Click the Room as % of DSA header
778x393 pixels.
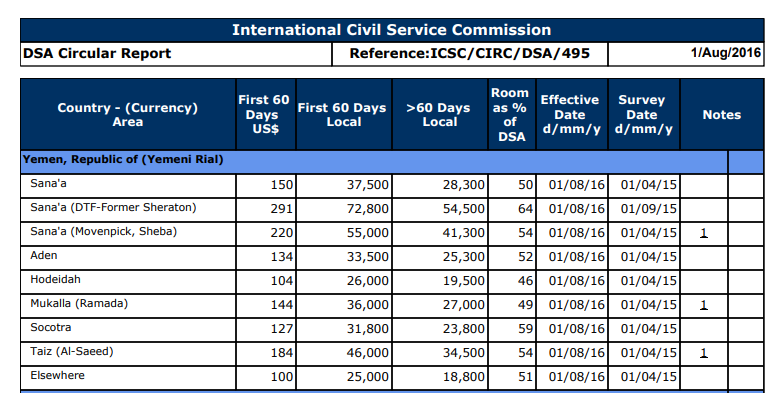coord(512,114)
